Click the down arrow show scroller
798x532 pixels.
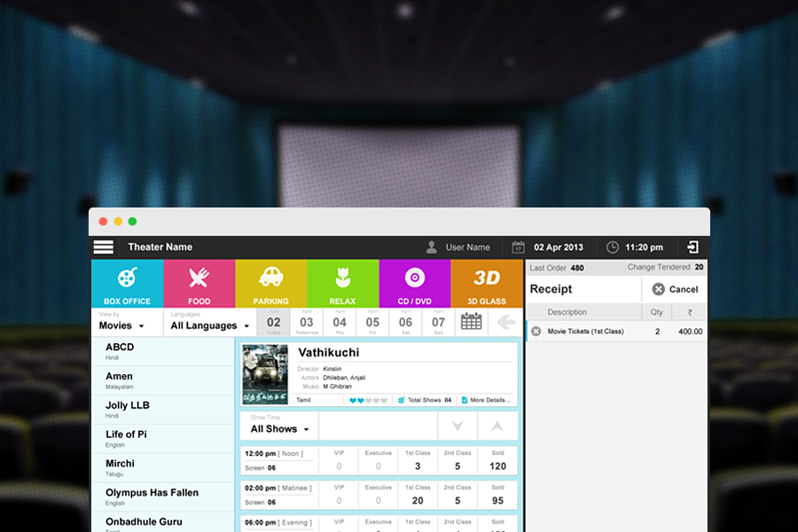458,426
